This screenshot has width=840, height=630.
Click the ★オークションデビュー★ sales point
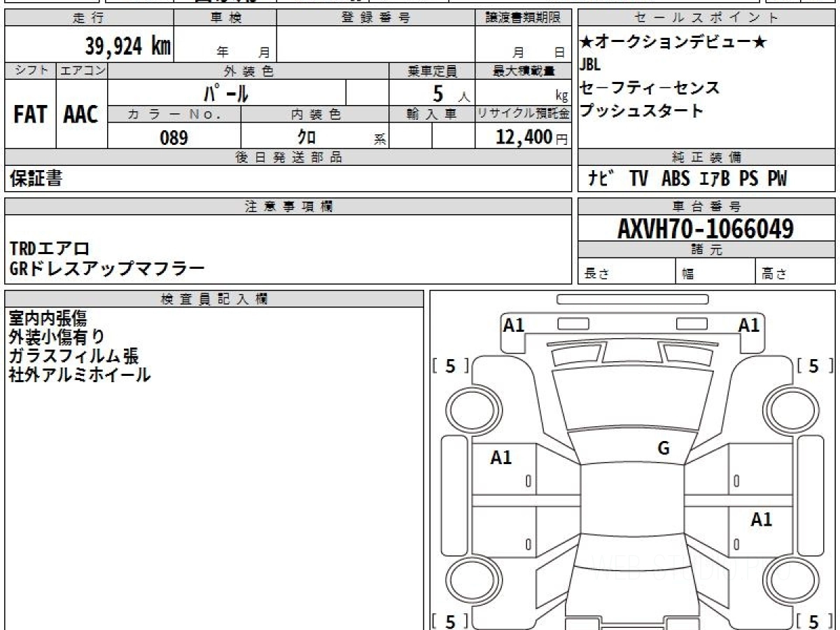(x=673, y=43)
